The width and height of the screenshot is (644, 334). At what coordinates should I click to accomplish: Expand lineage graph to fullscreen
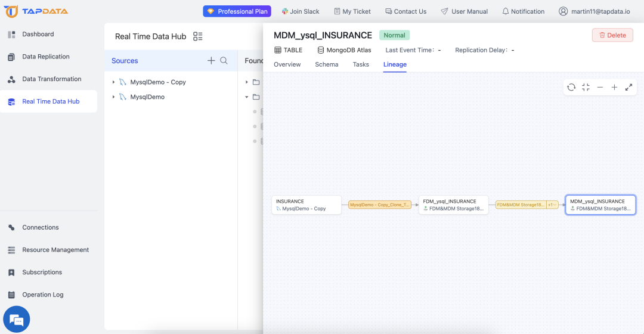tap(628, 87)
